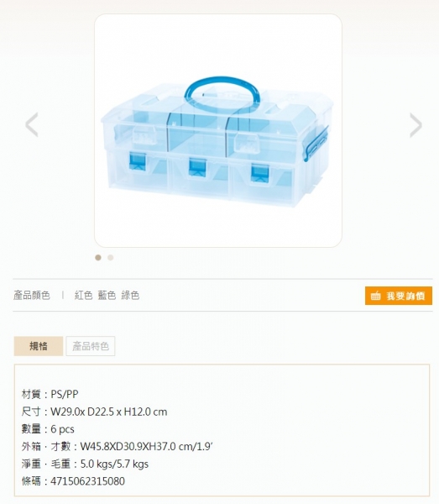The width and height of the screenshot is (439, 504).
Task: Click the 數量 6 pcs line
Action: pyautogui.click(x=48, y=428)
